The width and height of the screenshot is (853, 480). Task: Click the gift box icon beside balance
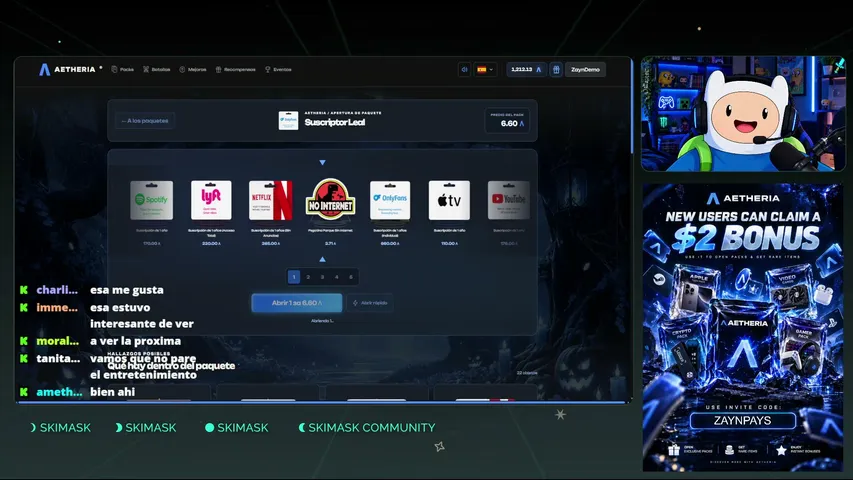(556, 70)
